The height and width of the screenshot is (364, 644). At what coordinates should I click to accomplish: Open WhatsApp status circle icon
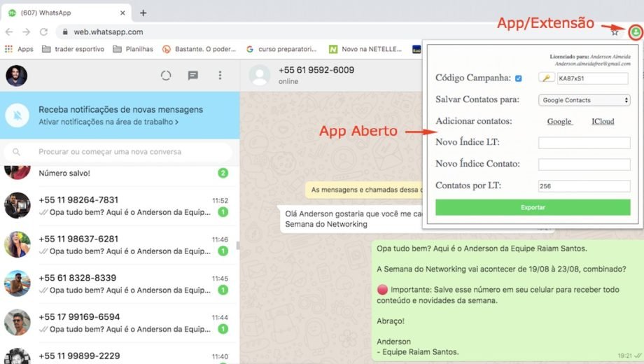click(x=166, y=75)
